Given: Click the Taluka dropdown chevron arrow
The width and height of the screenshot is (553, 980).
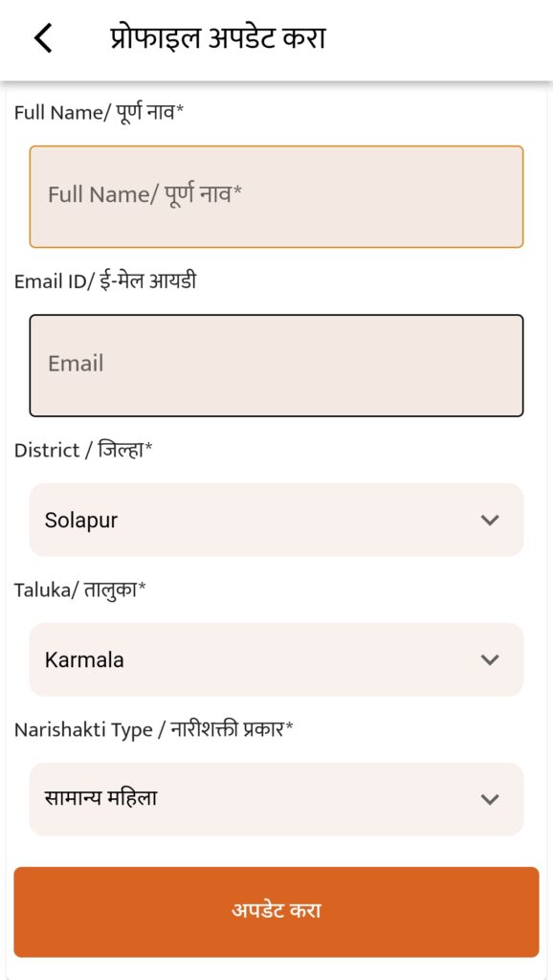Looking at the screenshot, I should (x=490, y=659).
